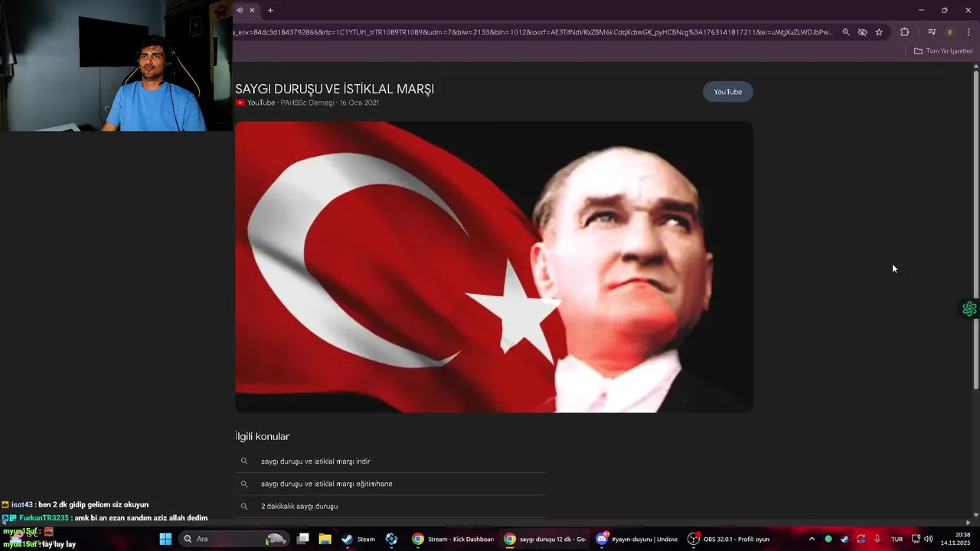The image size is (980, 551).
Task: Bookmark this page with the star icon
Action: 879,32
